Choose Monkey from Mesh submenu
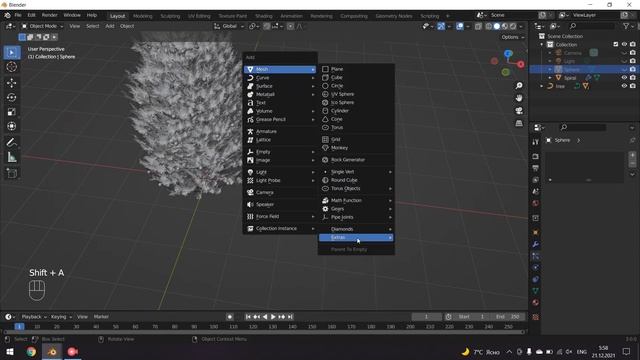Screen dimensions: 640x360 tap(356, 148)
